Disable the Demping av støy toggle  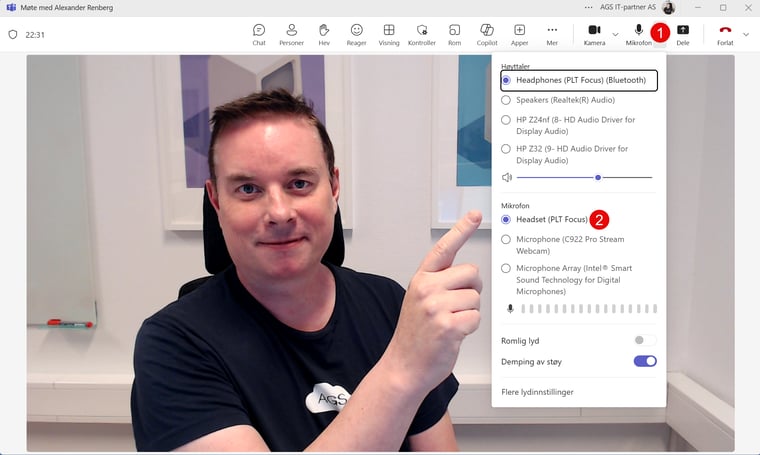pos(645,361)
